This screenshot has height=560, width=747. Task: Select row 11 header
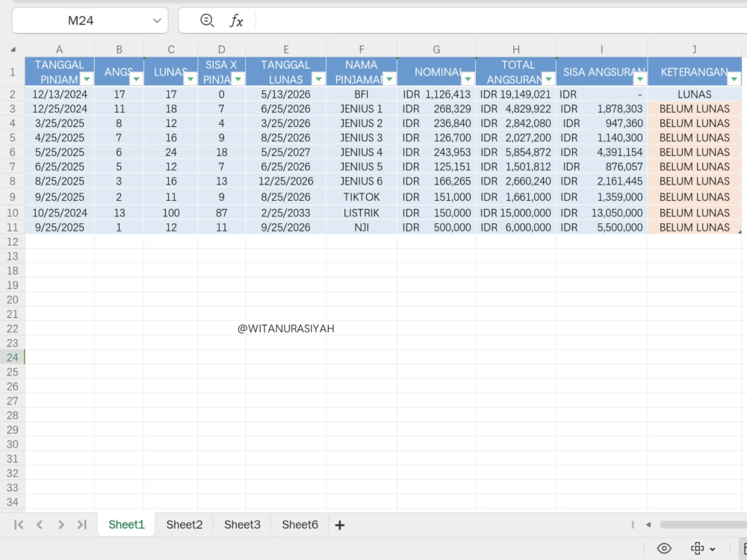click(x=13, y=227)
